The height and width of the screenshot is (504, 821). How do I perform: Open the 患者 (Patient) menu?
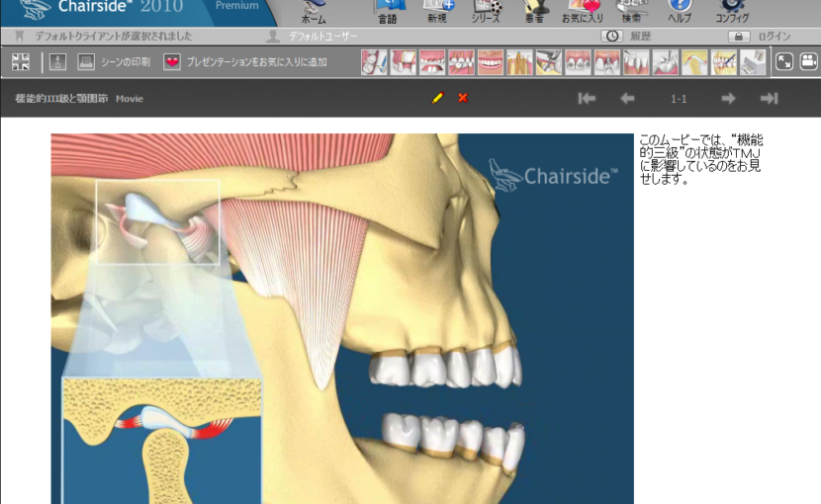coord(534,13)
